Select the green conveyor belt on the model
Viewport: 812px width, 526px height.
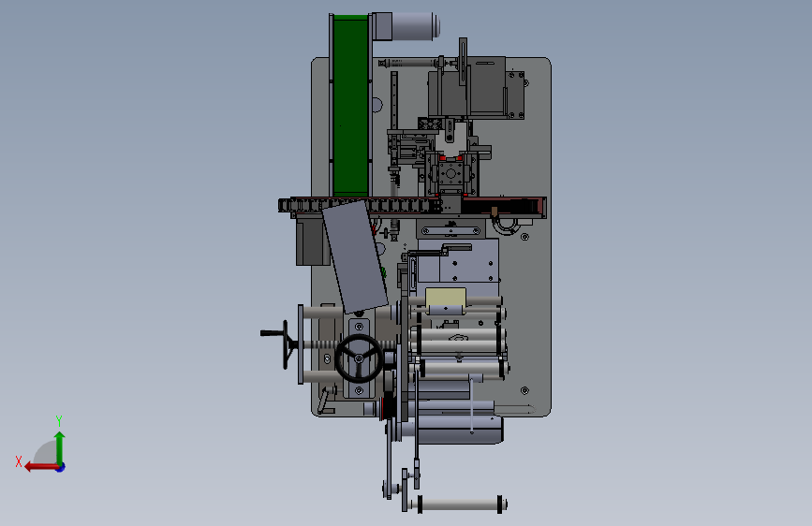[x=350, y=106]
